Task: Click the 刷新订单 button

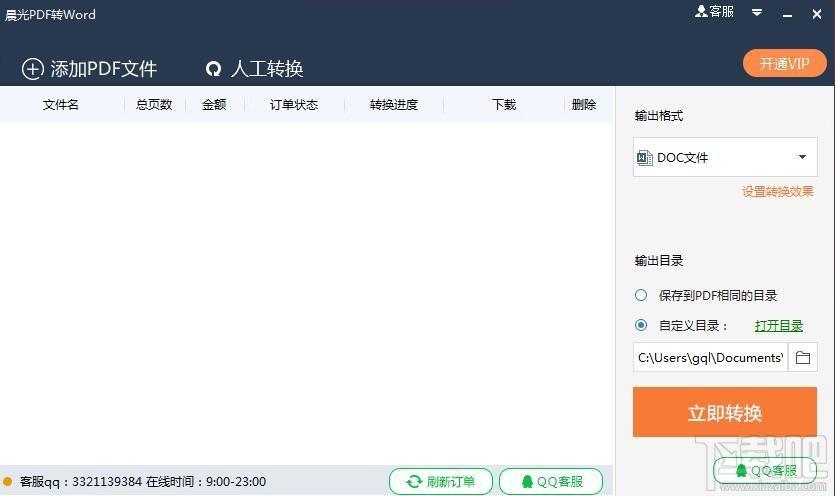Action: pyautogui.click(x=441, y=482)
